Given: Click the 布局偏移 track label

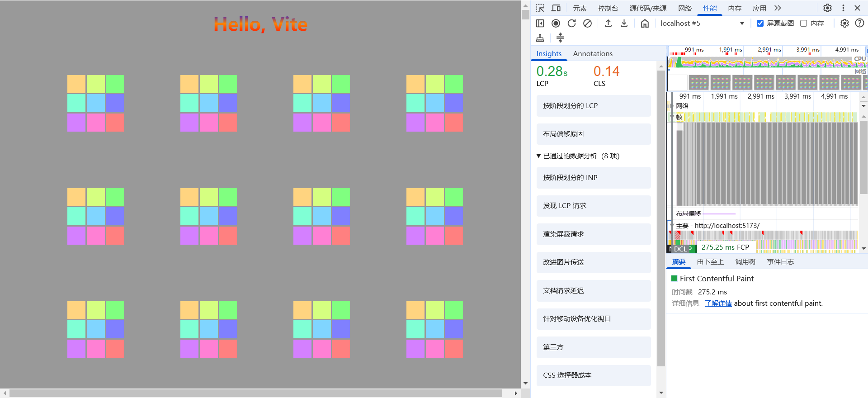Looking at the screenshot, I should [689, 213].
